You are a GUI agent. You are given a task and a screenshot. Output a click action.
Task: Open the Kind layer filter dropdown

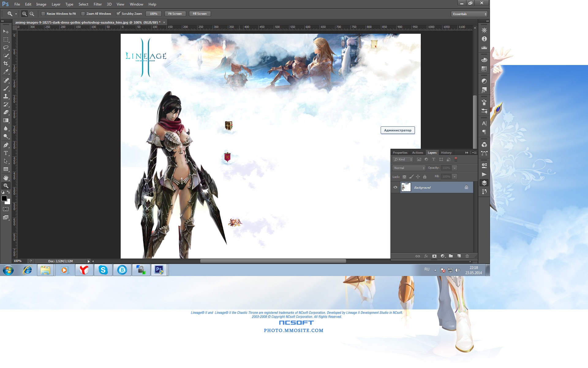(x=403, y=159)
